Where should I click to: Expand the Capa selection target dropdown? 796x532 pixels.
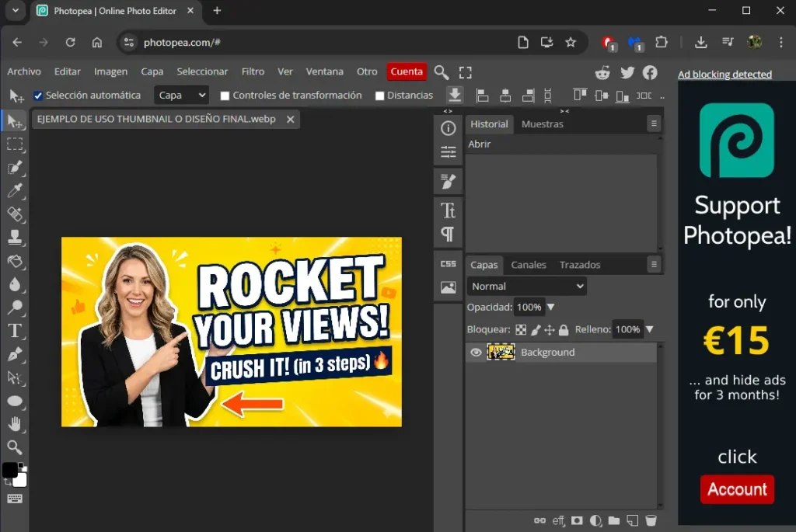(181, 96)
